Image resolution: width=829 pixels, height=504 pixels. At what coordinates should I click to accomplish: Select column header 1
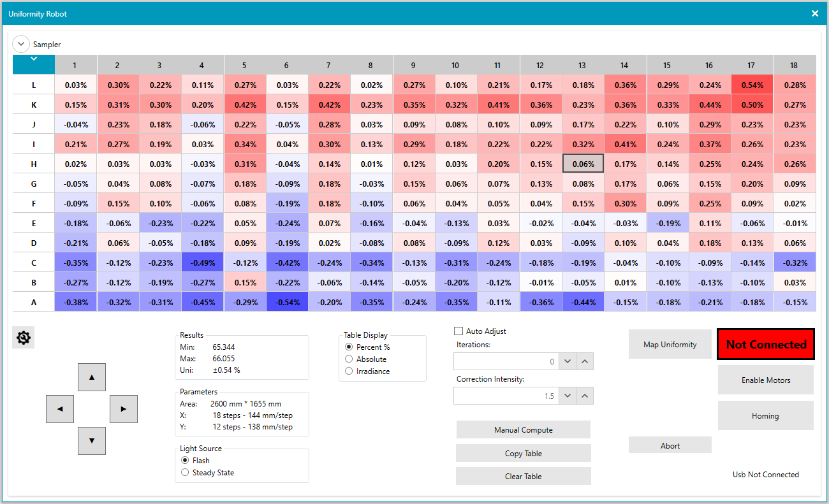pyautogui.click(x=75, y=65)
